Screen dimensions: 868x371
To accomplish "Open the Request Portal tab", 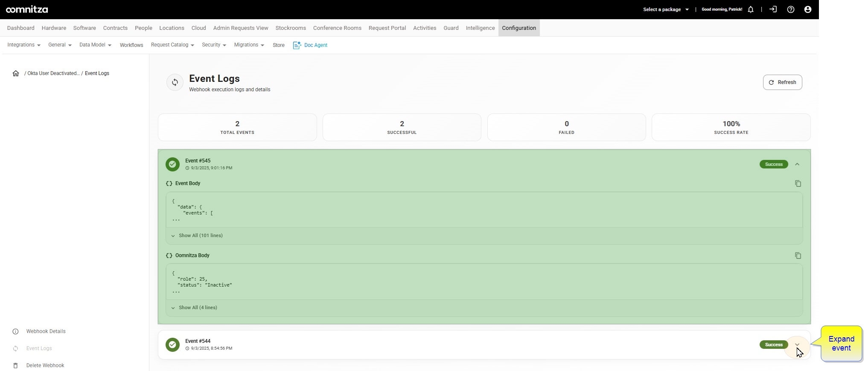I will click(387, 28).
